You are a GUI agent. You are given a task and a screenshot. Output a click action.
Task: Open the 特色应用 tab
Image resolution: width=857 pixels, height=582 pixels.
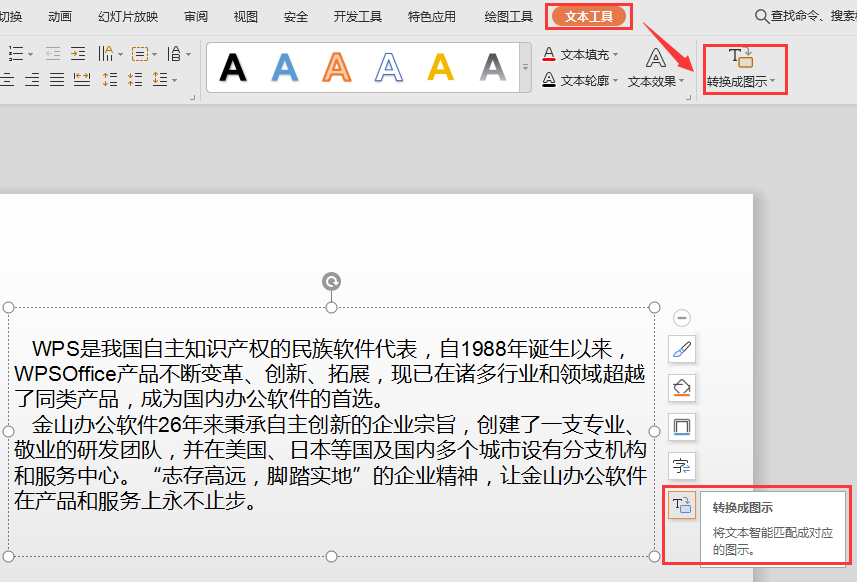coord(432,17)
